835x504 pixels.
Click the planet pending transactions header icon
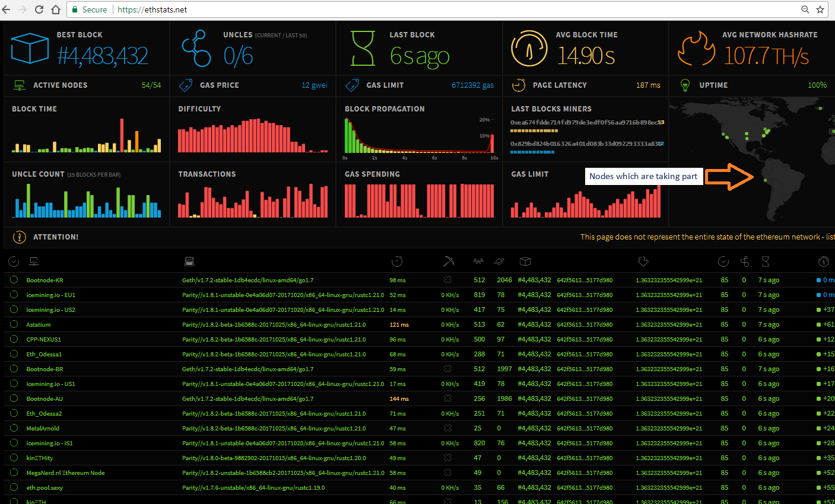tap(500, 261)
